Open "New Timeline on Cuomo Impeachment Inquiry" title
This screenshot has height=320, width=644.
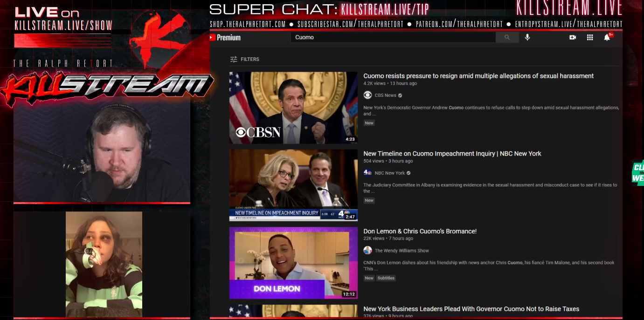(452, 154)
